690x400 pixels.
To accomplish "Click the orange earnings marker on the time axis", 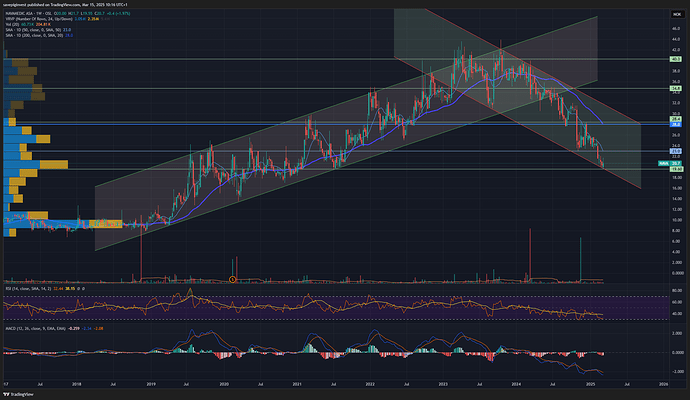I will tap(233, 279).
